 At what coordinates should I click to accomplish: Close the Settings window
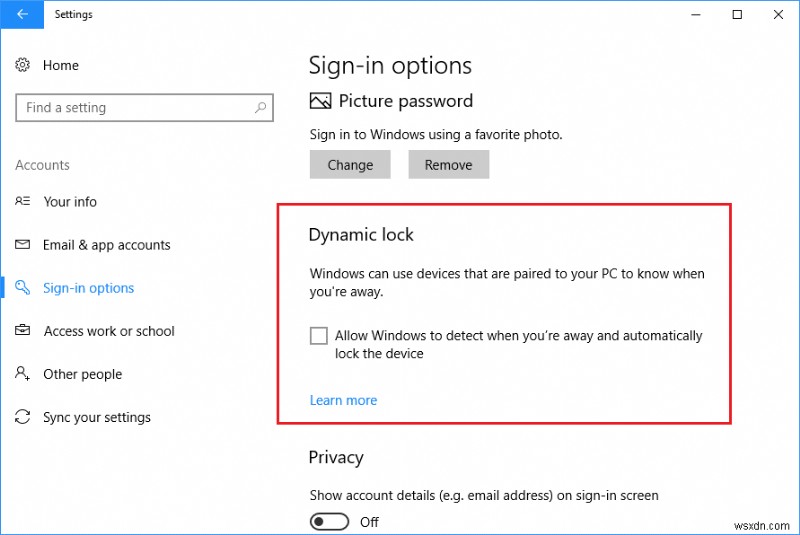(x=778, y=14)
